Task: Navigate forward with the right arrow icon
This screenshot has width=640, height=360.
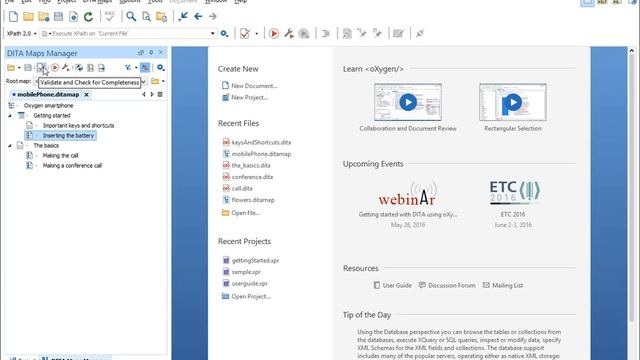Action: pos(213,16)
